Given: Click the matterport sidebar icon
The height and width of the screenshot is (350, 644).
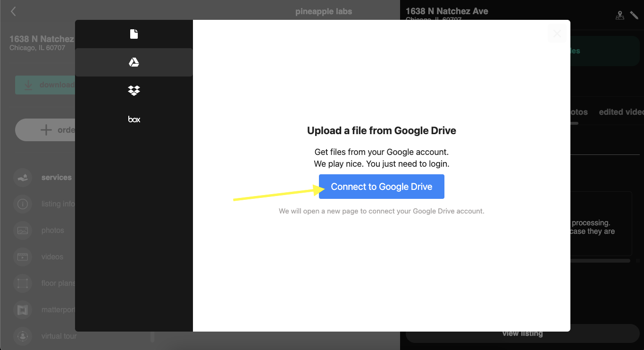Looking at the screenshot, I should [23, 310].
